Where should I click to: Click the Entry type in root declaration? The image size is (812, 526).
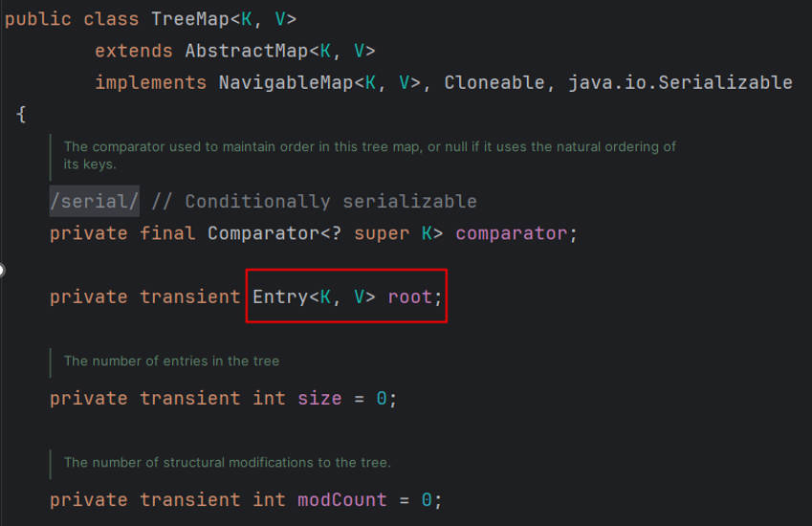(x=279, y=297)
